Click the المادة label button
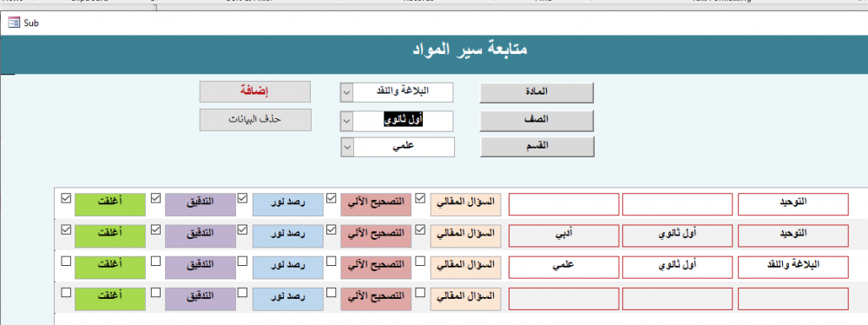The height and width of the screenshot is (325, 868). click(536, 92)
